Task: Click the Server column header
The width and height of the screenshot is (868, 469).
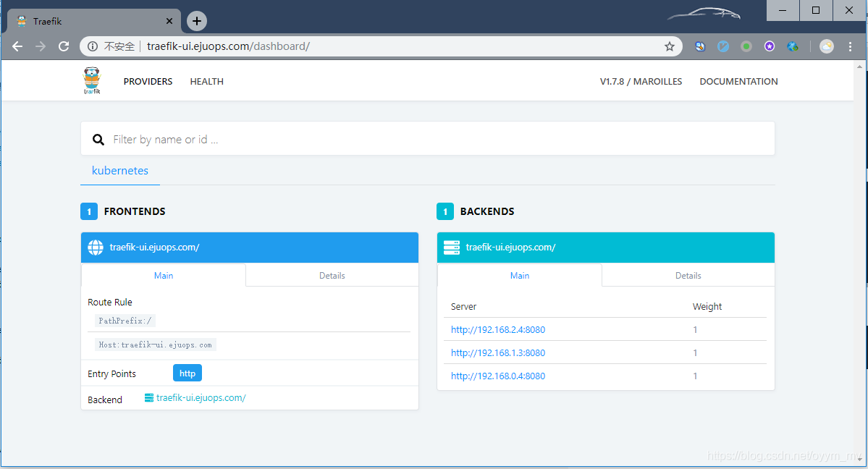Action: coord(463,307)
